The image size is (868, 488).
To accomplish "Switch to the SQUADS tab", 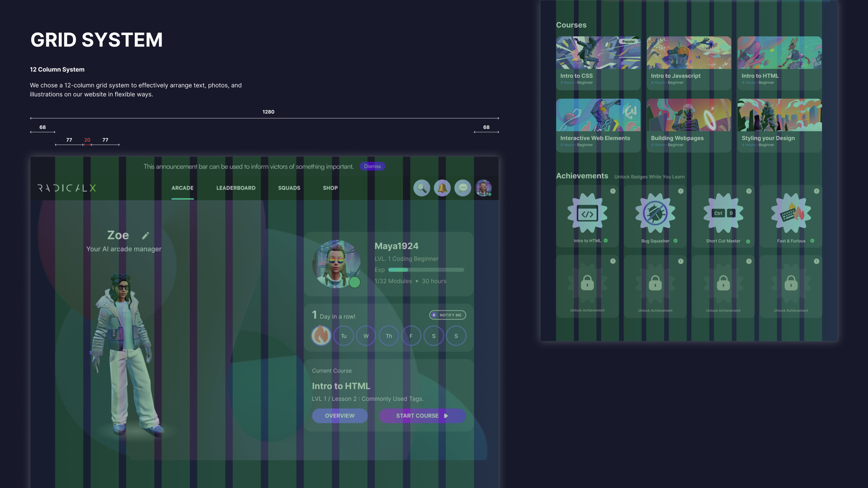I will tap(289, 188).
